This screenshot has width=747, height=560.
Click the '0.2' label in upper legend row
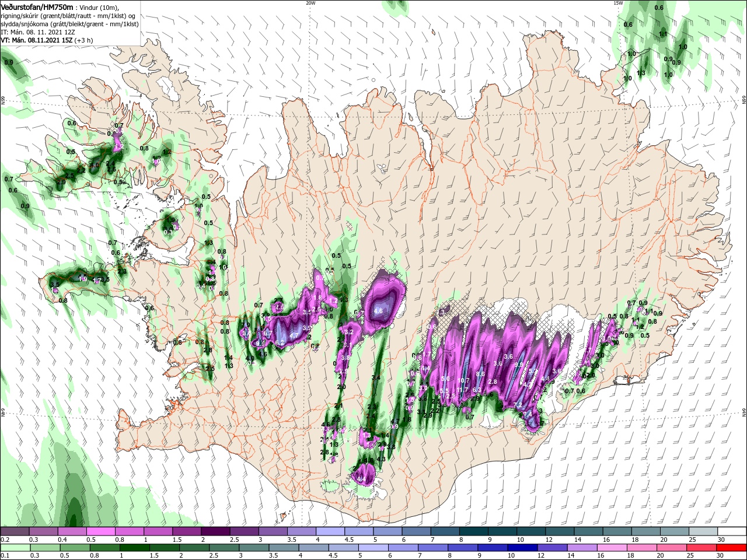(5, 540)
